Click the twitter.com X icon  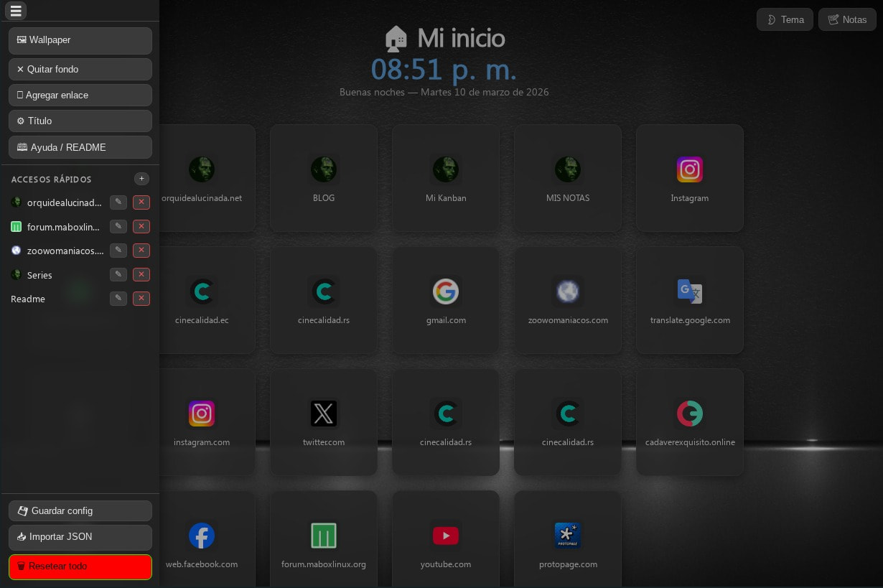click(x=324, y=414)
